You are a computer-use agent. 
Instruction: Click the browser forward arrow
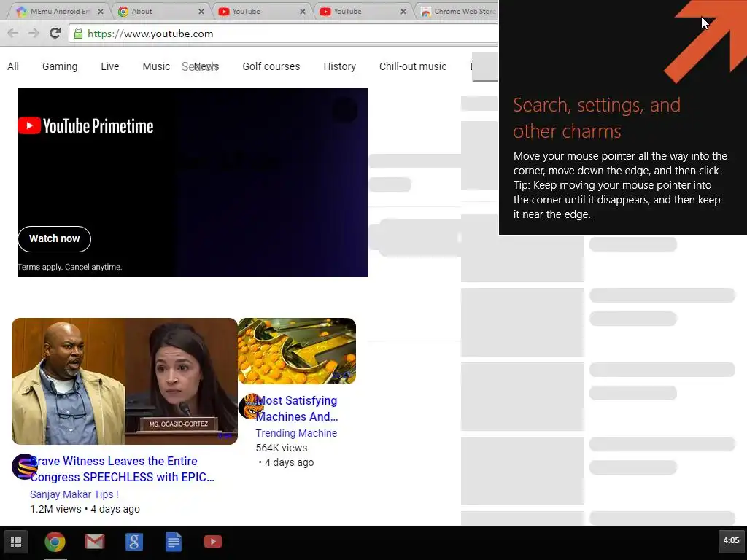34,34
